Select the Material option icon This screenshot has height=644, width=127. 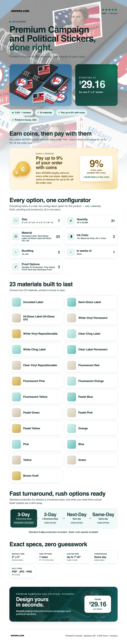16,236
